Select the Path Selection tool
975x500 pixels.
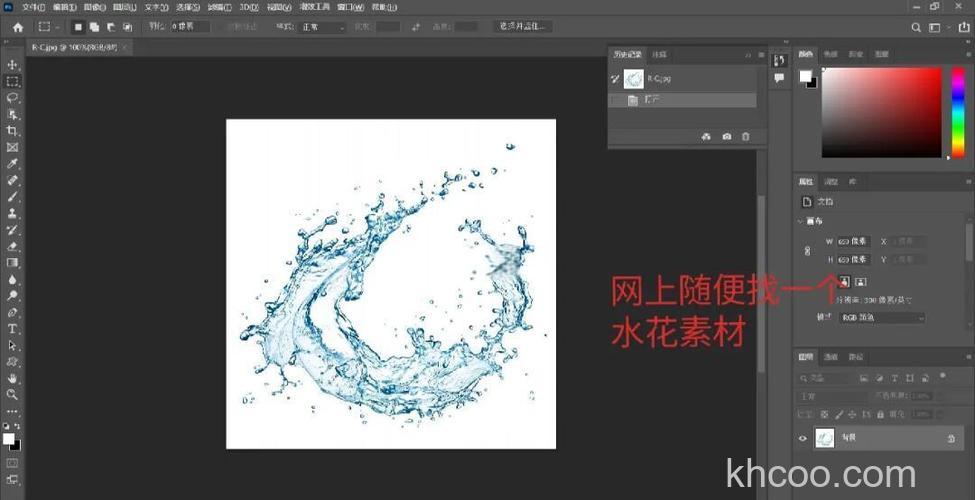pyautogui.click(x=12, y=345)
